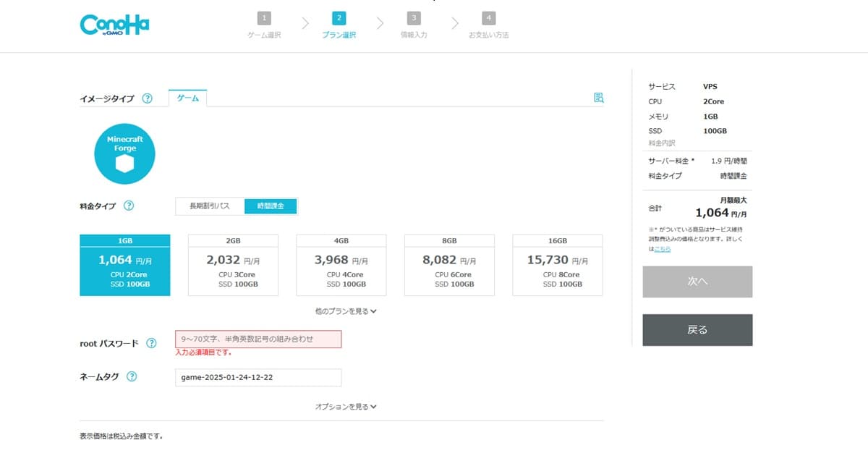Select the Minecraft Forge image circle
The width and height of the screenshot is (868, 456).
[x=125, y=153]
